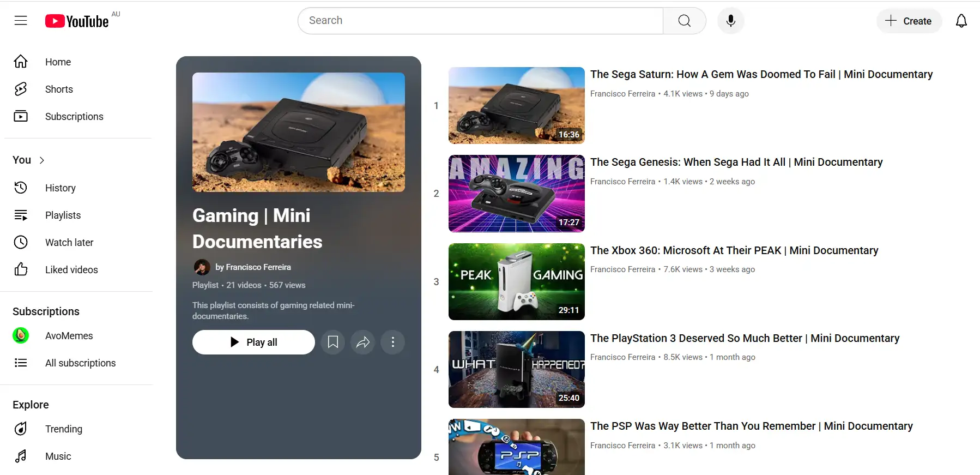
Task: Click 'Playlist • 21 videos • 567 views' text
Action: click(249, 285)
